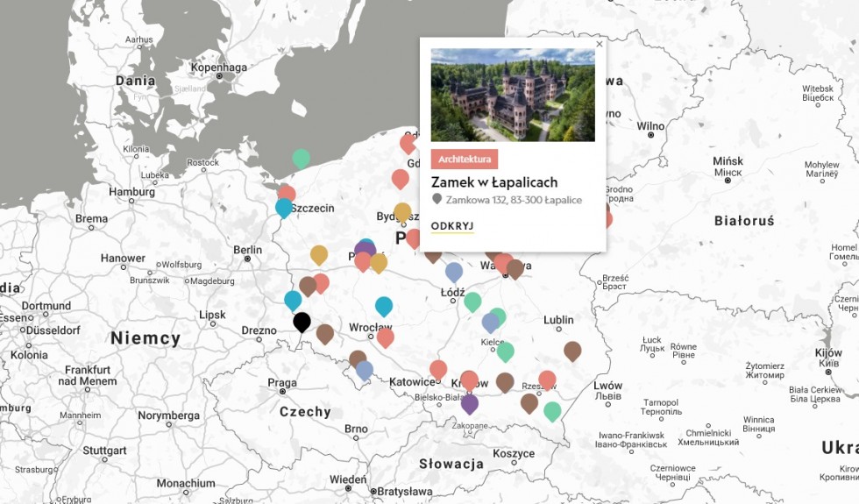
Task: Click the Niemcy country label
Action: 146,338
